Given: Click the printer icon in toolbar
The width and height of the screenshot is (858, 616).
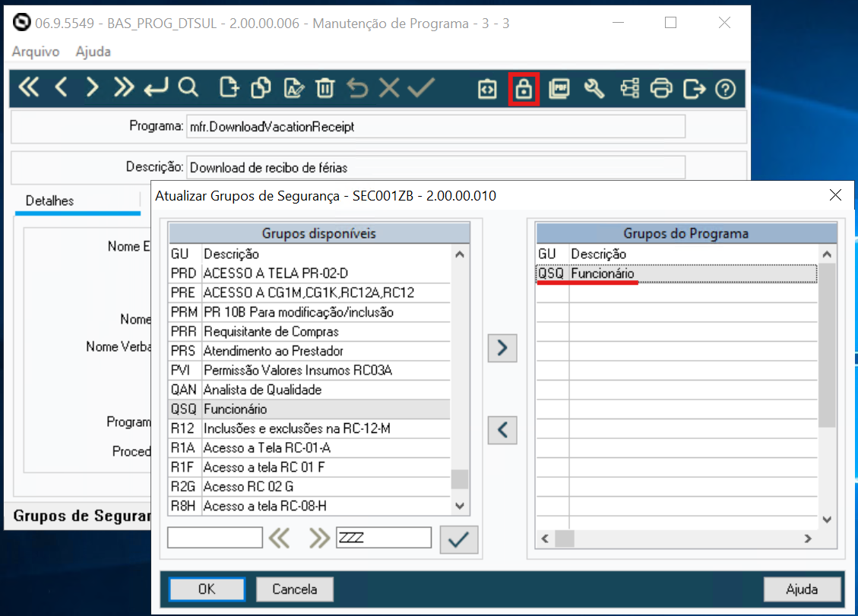Looking at the screenshot, I should 661,89.
